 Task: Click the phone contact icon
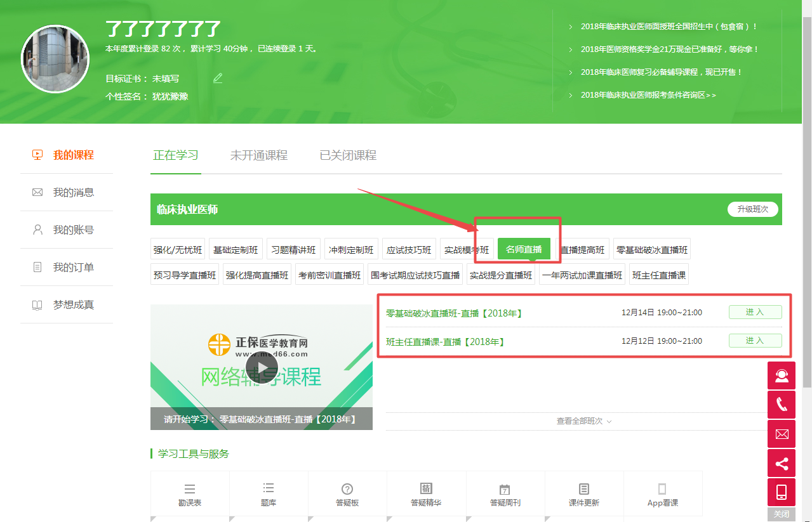pyautogui.click(x=782, y=404)
